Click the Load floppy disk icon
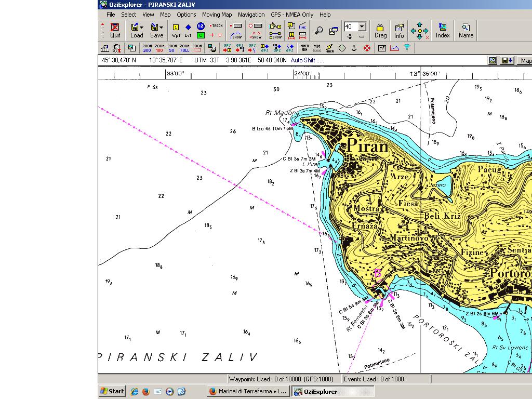Screen dimensions: 532x399 (x=135, y=27)
